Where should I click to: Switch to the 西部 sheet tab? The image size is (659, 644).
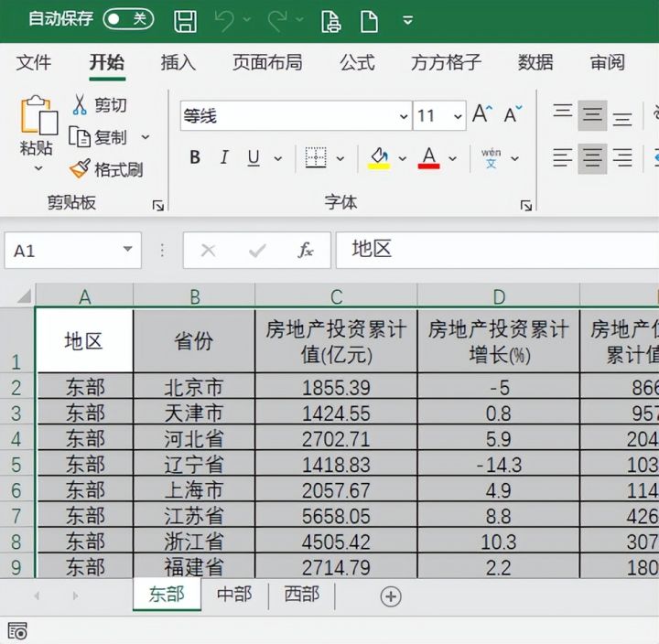(302, 594)
